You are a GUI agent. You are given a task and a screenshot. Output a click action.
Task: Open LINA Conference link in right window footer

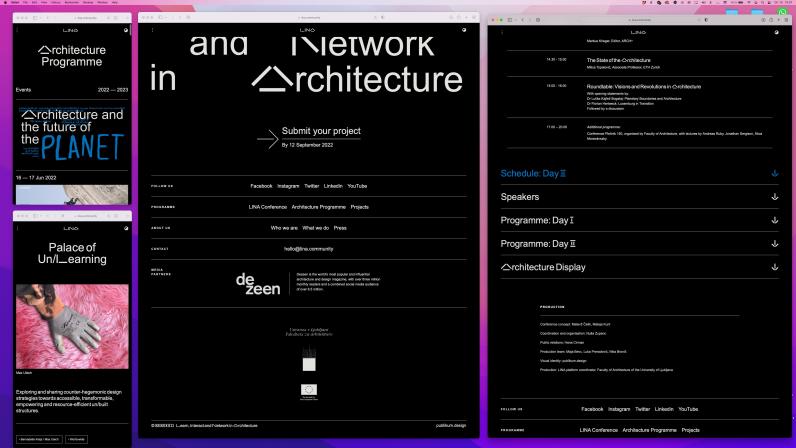tap(599, 430)
